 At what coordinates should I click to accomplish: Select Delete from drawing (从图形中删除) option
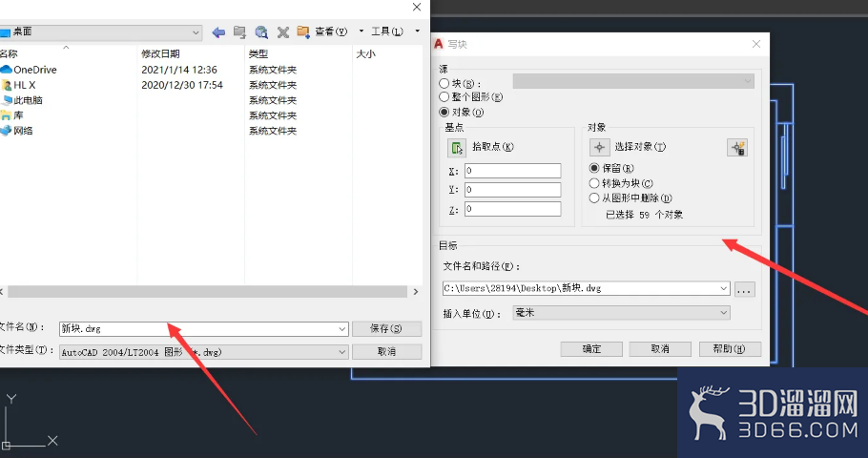594,198
